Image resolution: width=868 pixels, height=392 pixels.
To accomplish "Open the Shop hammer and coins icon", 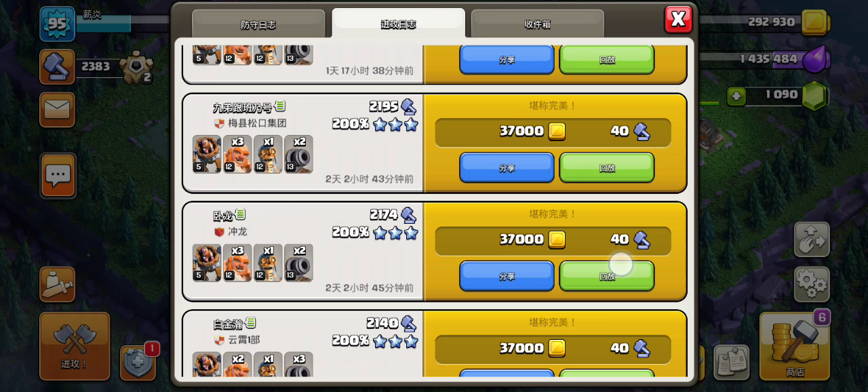I will [x=795, y=346].
